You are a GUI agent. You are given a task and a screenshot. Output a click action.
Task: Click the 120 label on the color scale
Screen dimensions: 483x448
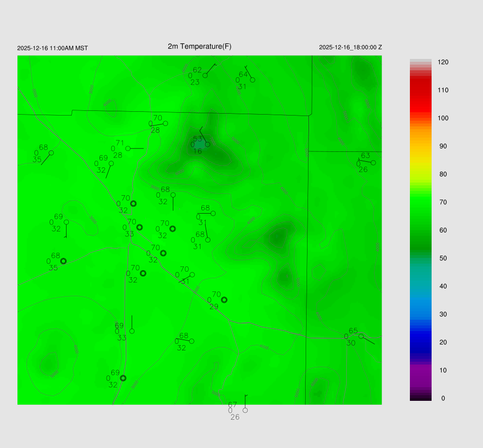click(443, 62)
